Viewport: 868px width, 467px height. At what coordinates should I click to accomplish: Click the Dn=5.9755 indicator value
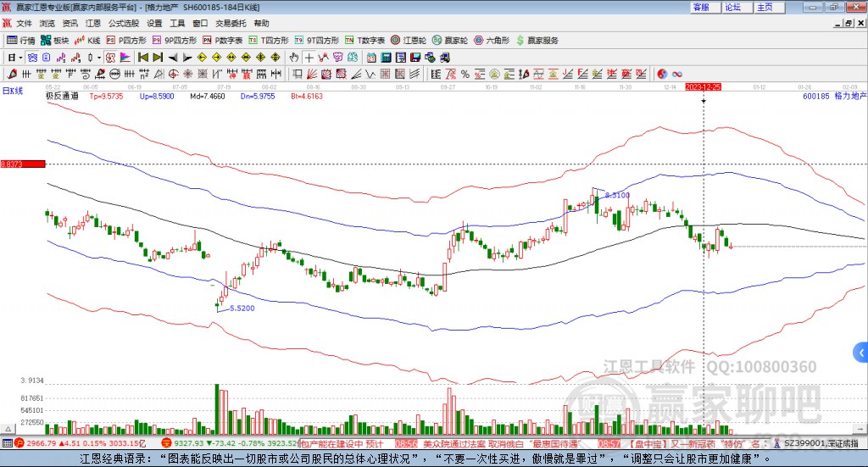click(x=258, y=97)
